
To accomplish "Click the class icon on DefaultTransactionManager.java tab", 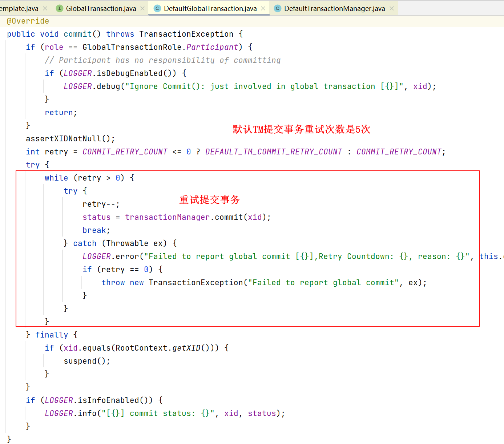I will pyautogui.click(x=278, y=8).
